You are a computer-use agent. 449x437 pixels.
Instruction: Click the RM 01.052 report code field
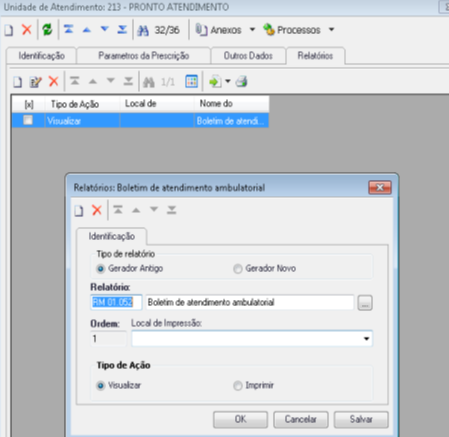116,302
